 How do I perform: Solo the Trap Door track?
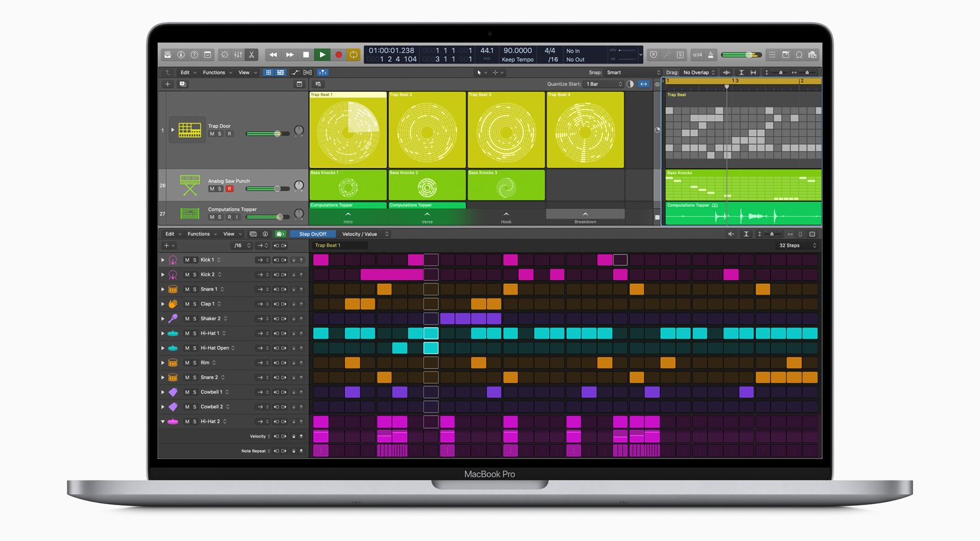[220, 134]
